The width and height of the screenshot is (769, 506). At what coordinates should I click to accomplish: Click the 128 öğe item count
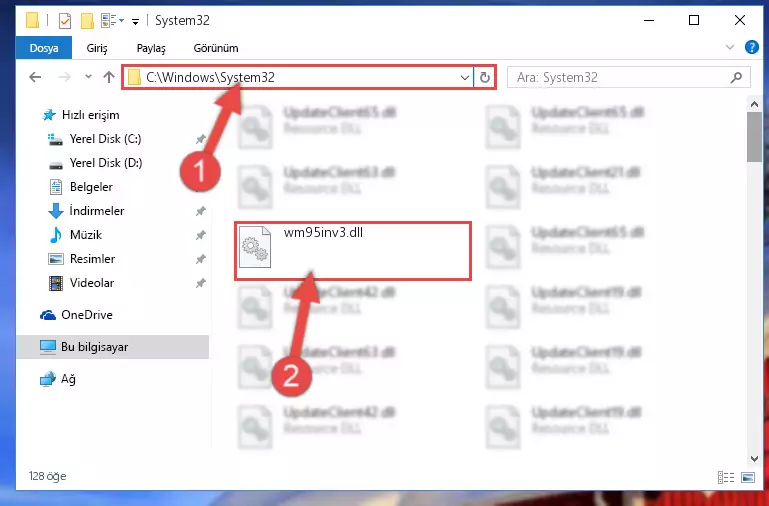pyautogui.click(x=47, y=476)
